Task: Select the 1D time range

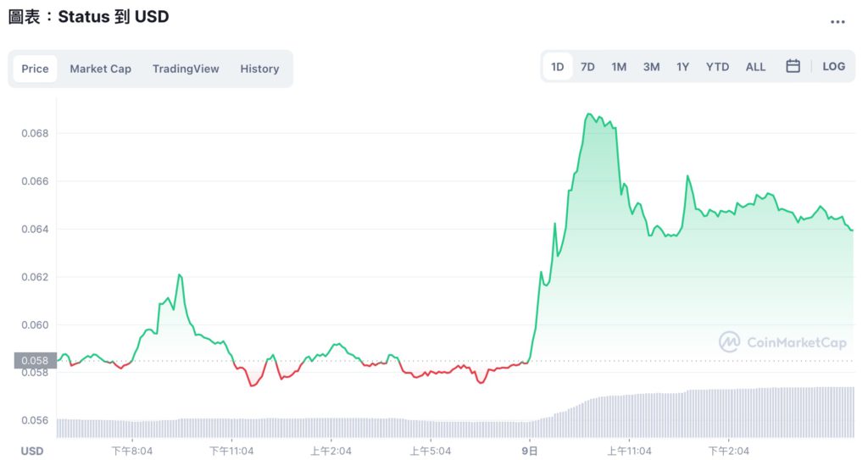Action: [x=558, y=66]
